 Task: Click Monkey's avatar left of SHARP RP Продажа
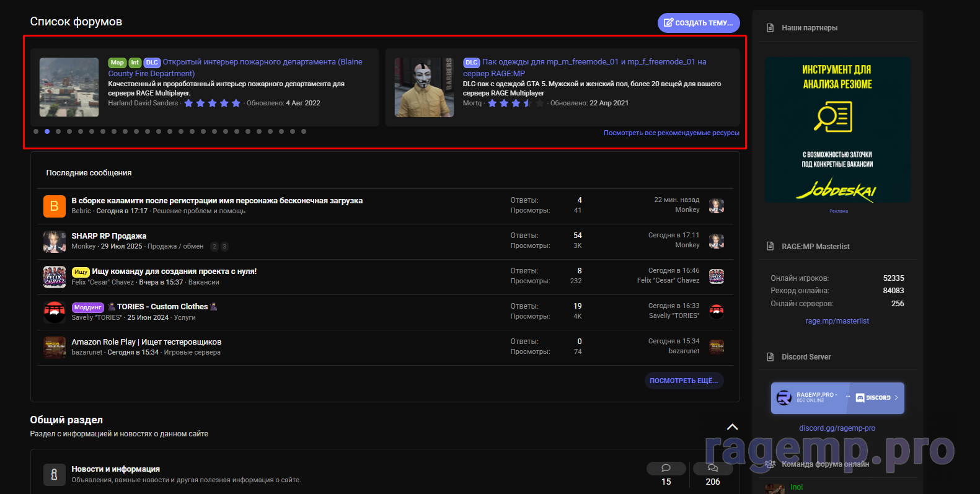(x=54, y=241)
